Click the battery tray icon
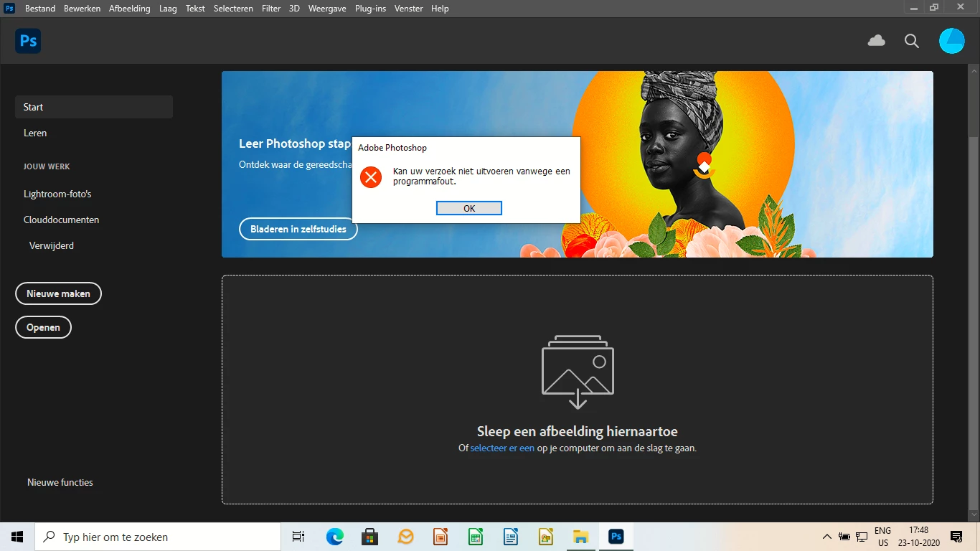The image size is (980, 551). (x=844, y=537)
